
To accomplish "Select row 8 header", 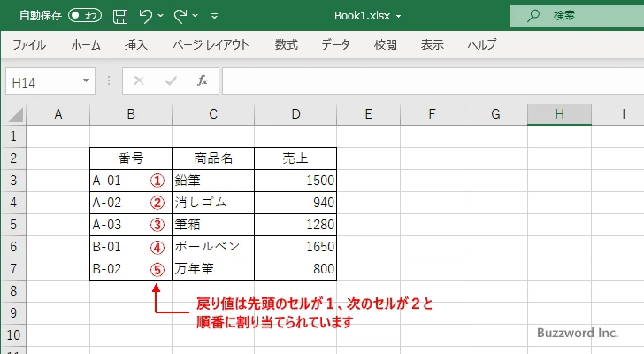I will coord(13,291).
